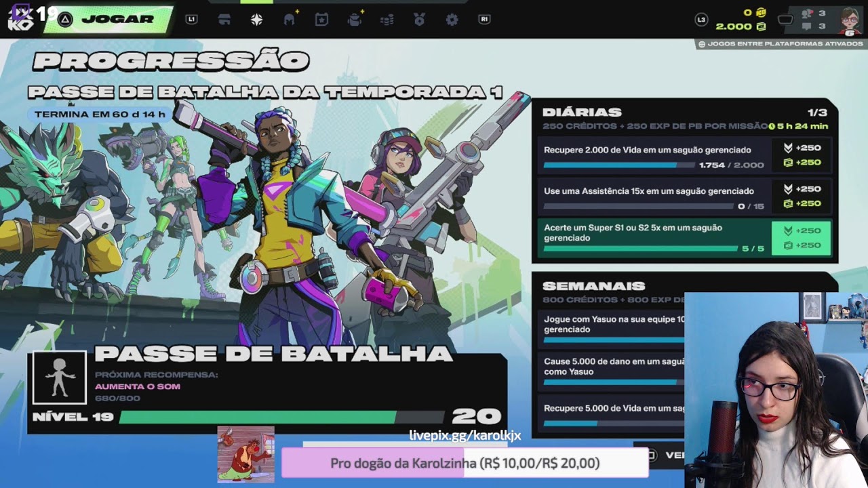
Task: Click the '680/800' experience value
Action: (117, 398)
